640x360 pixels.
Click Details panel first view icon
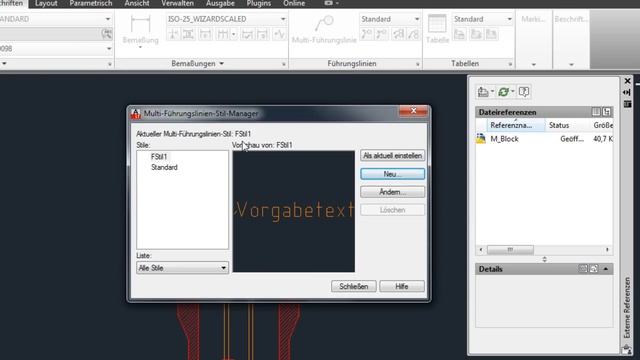click(x=583, y=269)
